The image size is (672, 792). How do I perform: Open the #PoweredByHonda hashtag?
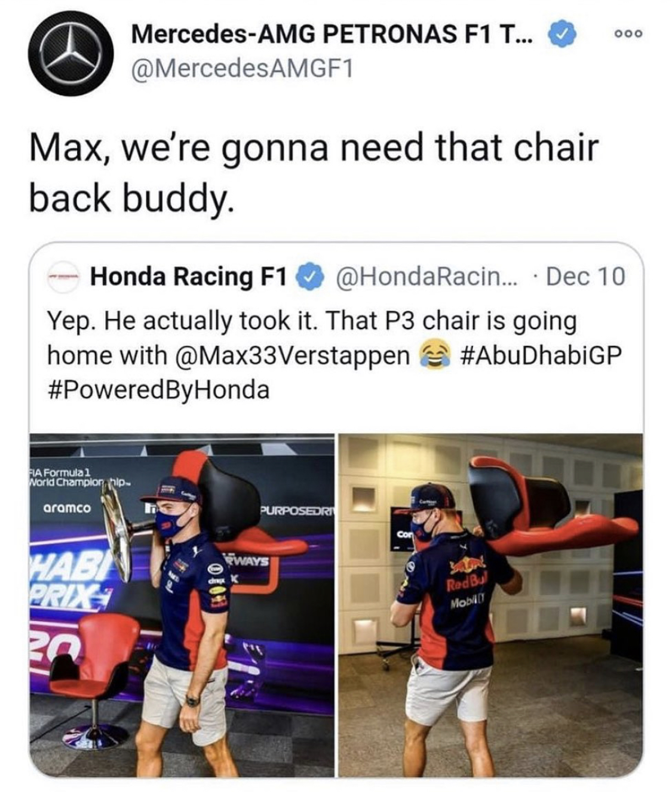158,391
